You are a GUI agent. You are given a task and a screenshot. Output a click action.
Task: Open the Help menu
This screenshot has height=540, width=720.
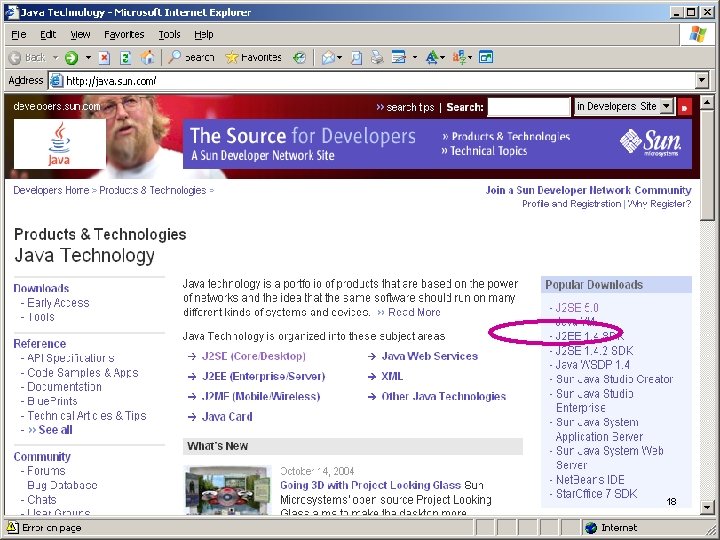point(203,34)
